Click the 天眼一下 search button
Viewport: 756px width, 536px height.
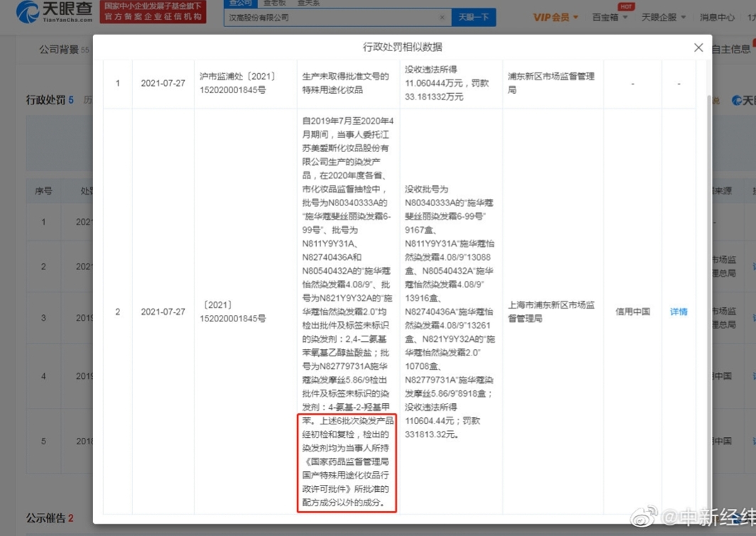click(x=473, y=16)
